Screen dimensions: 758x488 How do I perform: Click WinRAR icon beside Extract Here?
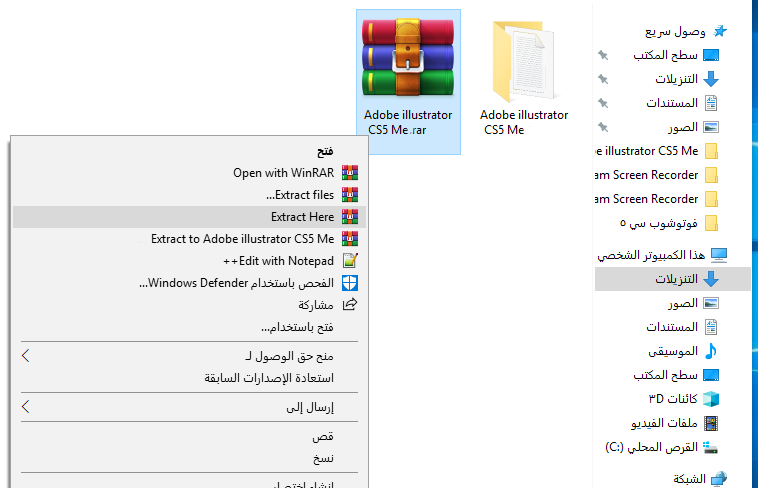coord(350,217)
